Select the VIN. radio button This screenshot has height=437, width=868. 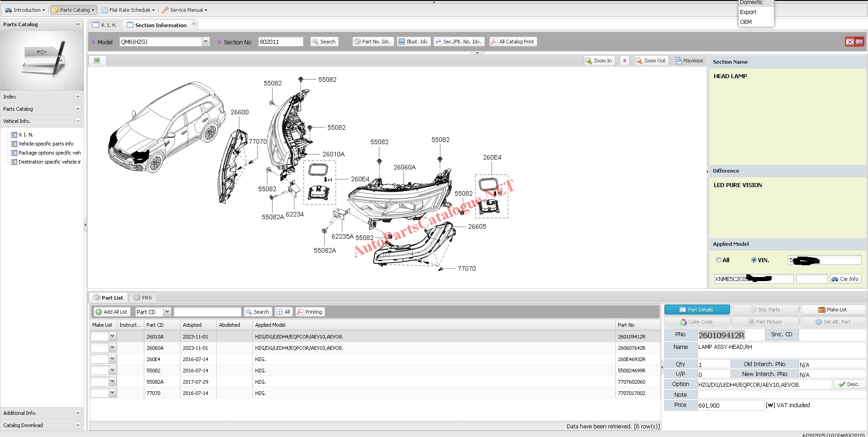click(754, 260)
